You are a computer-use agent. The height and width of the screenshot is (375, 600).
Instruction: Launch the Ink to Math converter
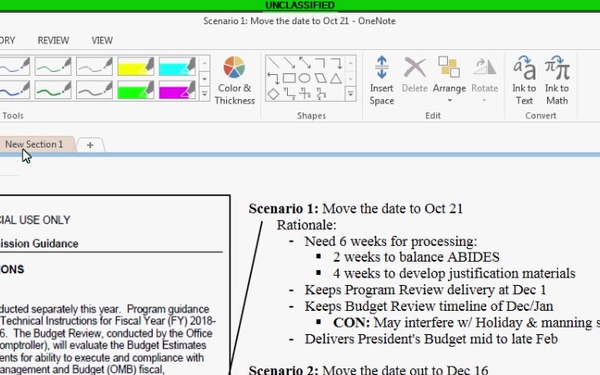tap(557, 80)
